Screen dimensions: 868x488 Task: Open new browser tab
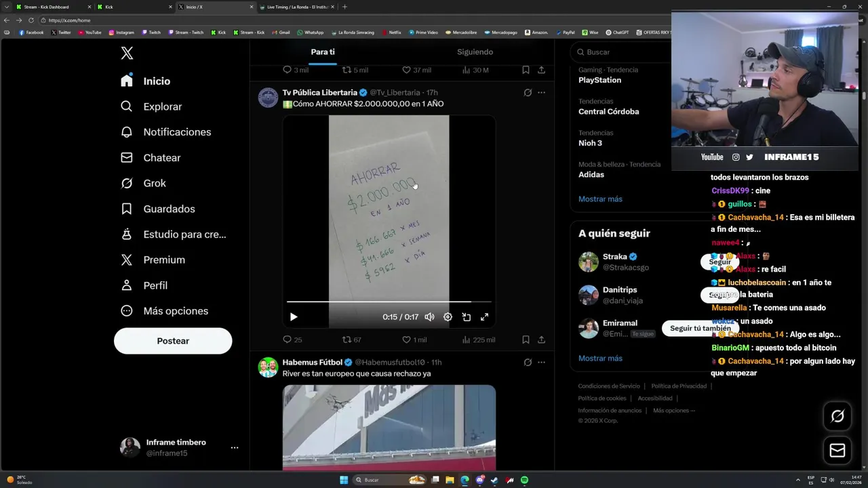tap(344, 7)
